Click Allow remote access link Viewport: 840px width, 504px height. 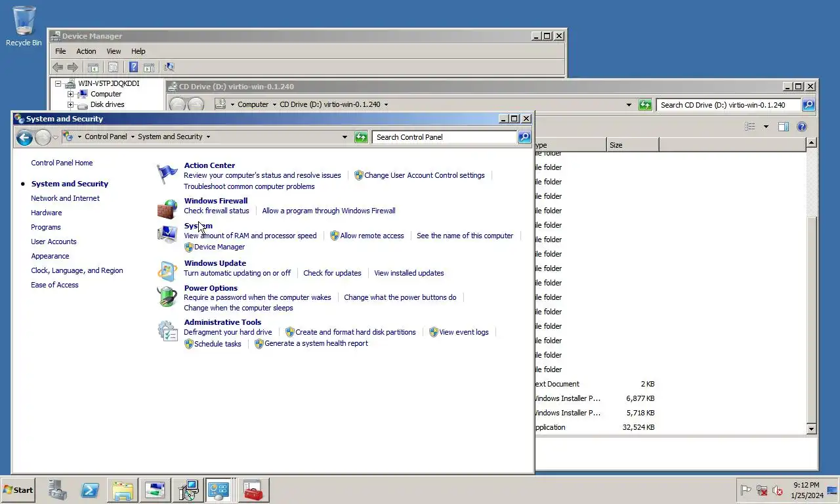372,236
